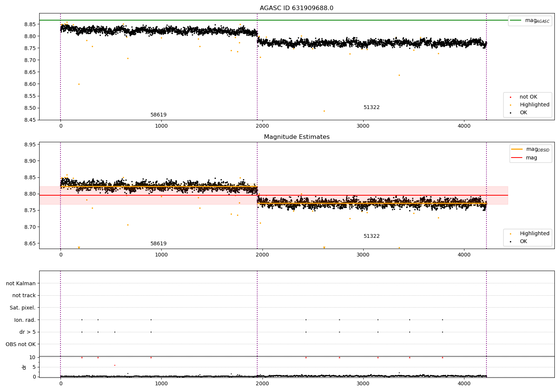Click the green line swatch in the mag AGASC legend

pos(516,21)
